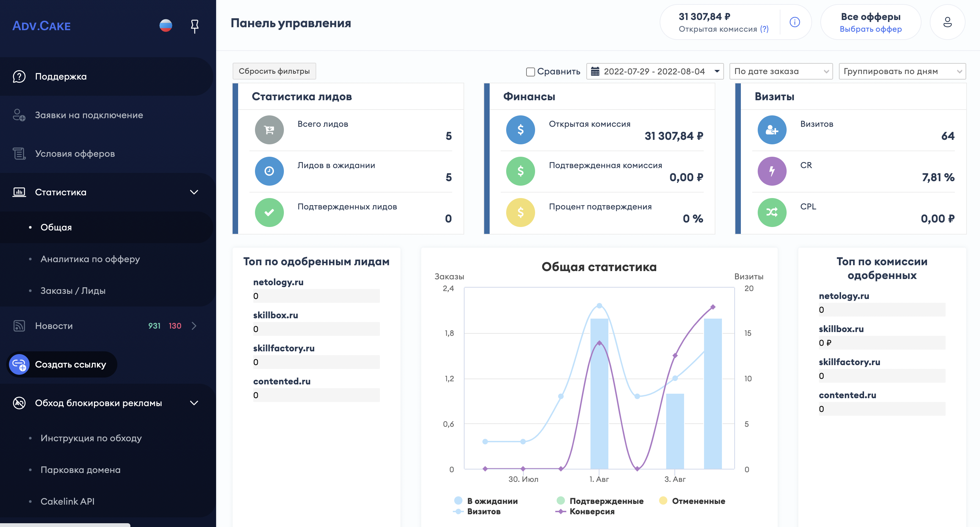The height and width of the screenshot is (527, 980).
Task: Open the date range 2022-07-29 dropdown
Action: pyautogui.click(x=654, y=71)
